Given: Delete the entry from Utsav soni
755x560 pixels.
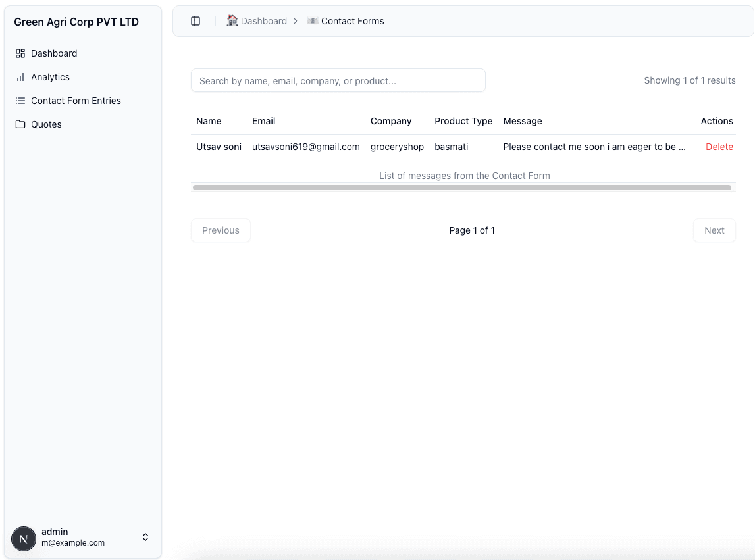Looking at the screenshot, I should tap(719, 147).
